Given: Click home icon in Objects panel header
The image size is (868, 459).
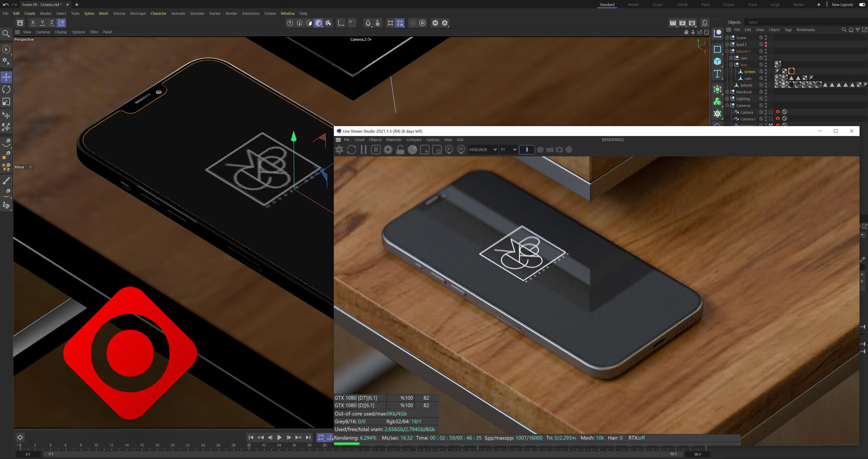Looking at the screenshot, I should coord(851,29).
